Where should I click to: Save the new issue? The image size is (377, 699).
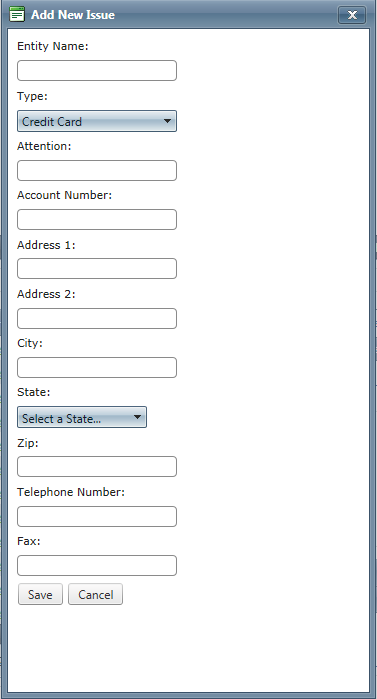(x=40, y=594)
